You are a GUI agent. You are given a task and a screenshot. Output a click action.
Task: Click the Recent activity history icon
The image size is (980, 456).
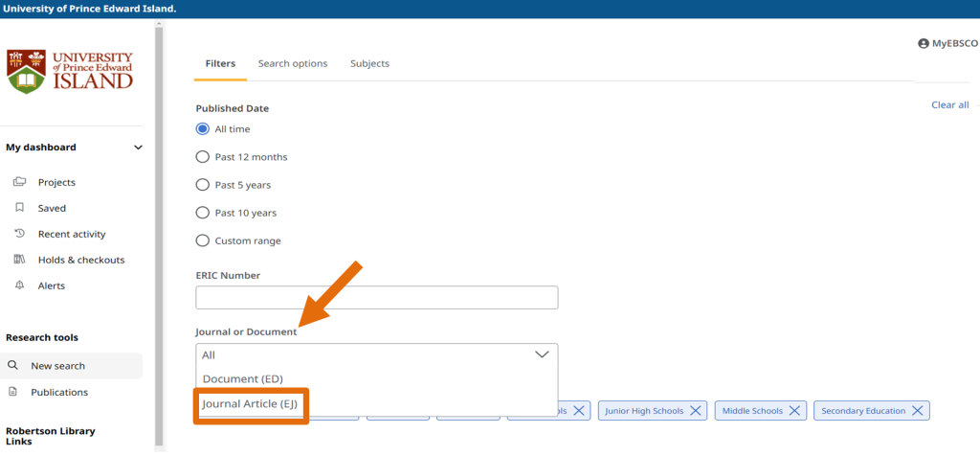[x=19, y=234]
